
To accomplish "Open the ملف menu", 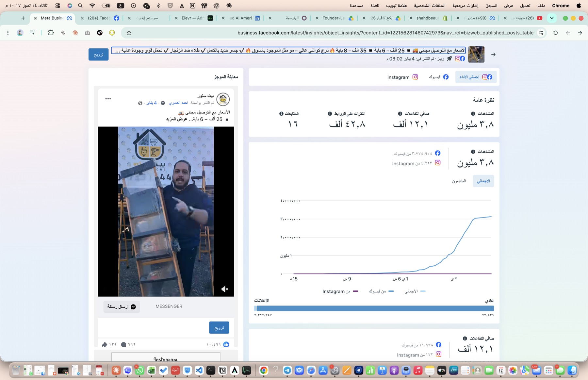I will (541, 6).
